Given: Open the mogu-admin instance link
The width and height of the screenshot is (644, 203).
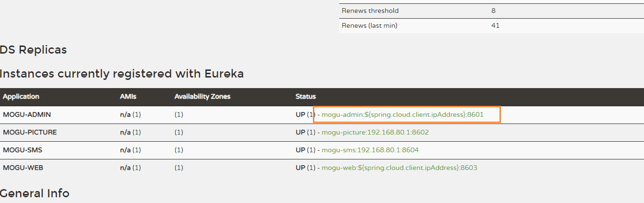Looking at the screenshot, I should click(402, 115).
